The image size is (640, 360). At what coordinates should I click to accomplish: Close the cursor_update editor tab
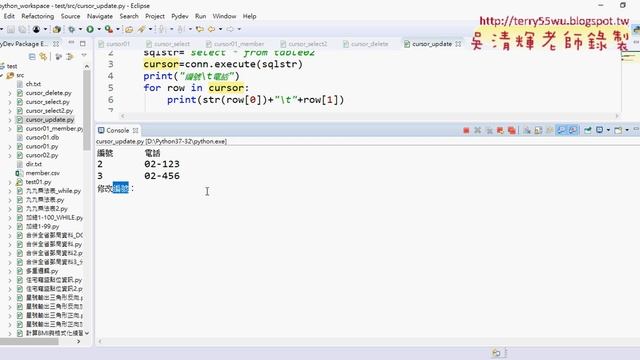[458, 44]
